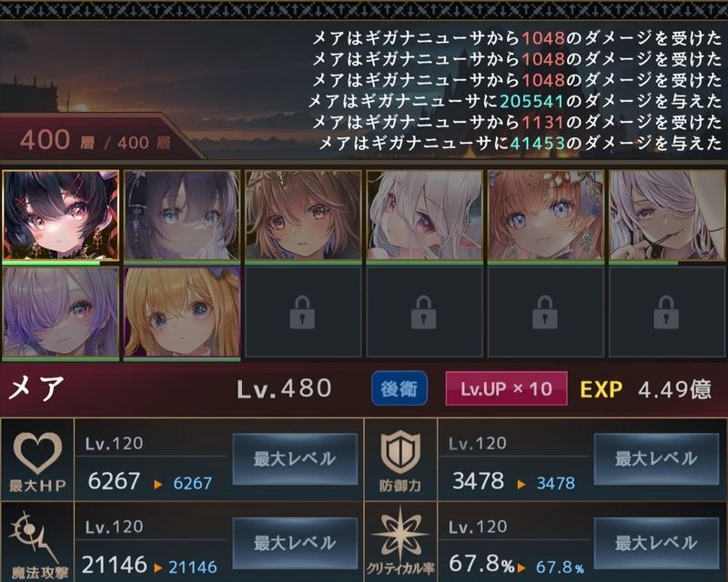The height and width of the screenshot is (582, 728).
Task: Click the クリティカル率 star icon
Action: pyautogui.click(x=400, y=535)
